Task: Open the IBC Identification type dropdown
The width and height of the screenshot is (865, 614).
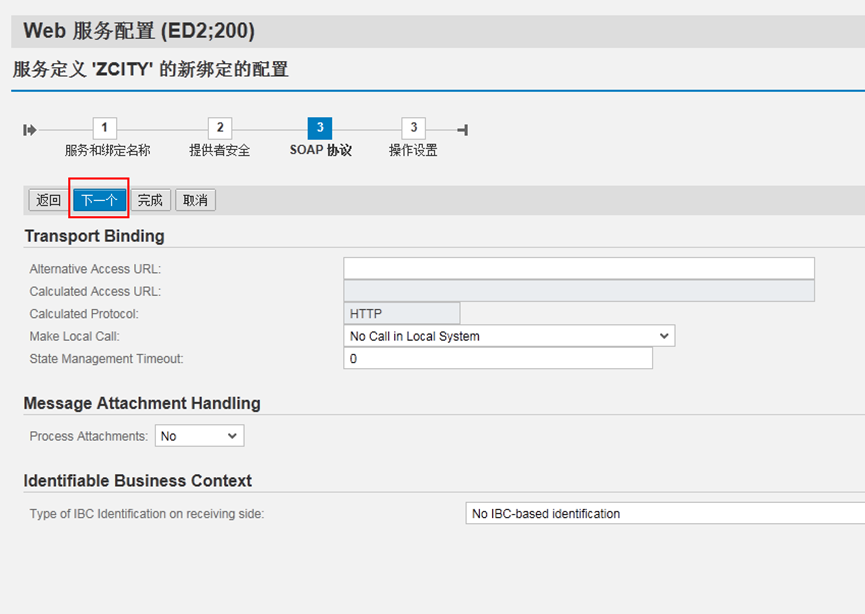Action: coord(665,514)
